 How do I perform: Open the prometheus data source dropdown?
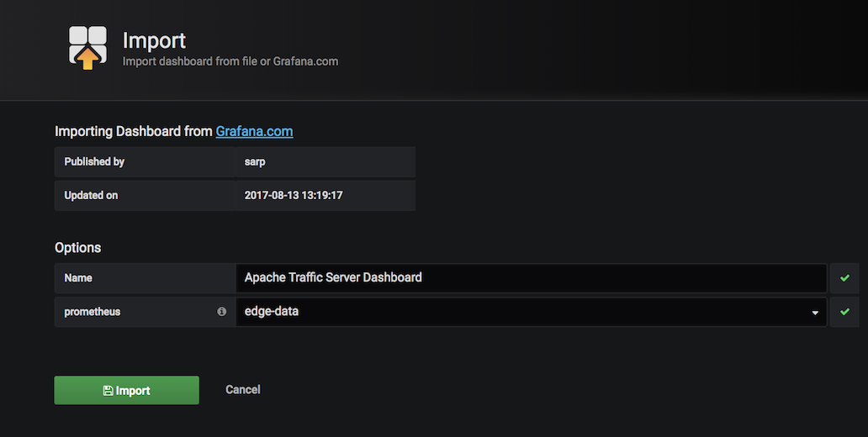(x=532, y=312)
